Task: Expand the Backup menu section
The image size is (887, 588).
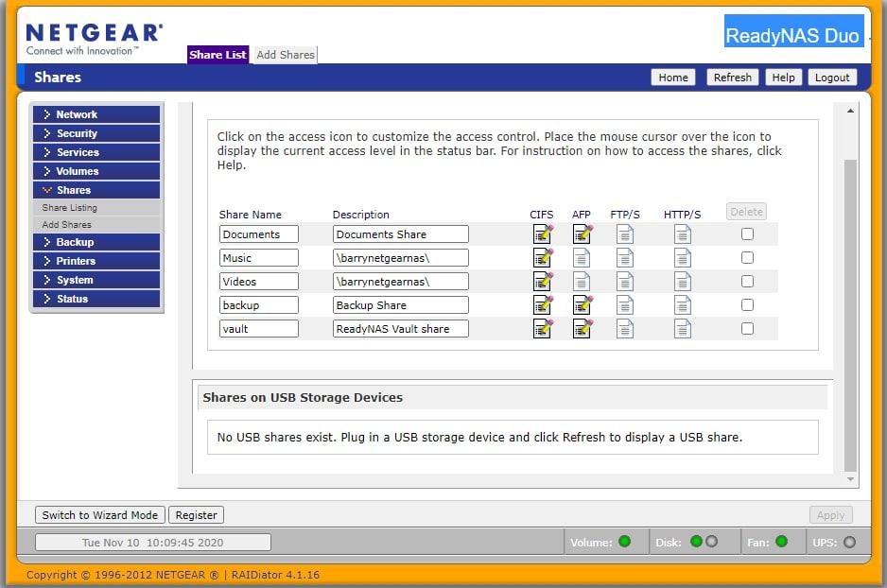Action: click(96, 242)
